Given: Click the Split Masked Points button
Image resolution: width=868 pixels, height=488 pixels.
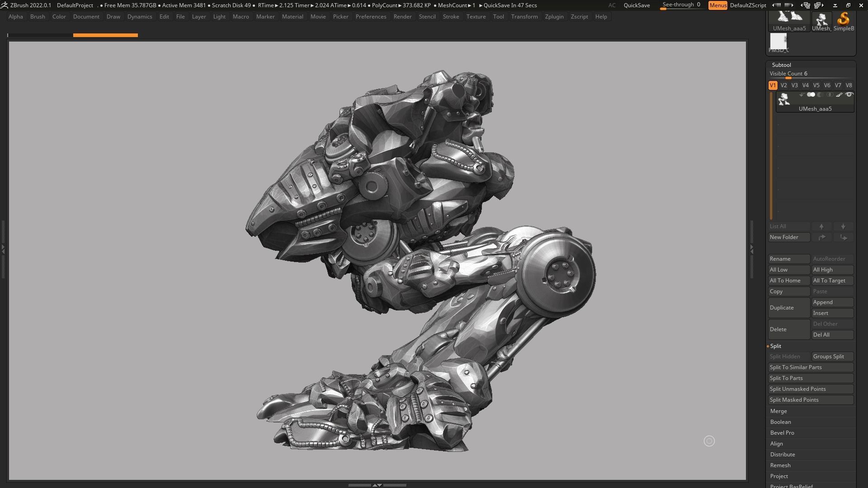Looking at the screenshot, I should point(811,400).
